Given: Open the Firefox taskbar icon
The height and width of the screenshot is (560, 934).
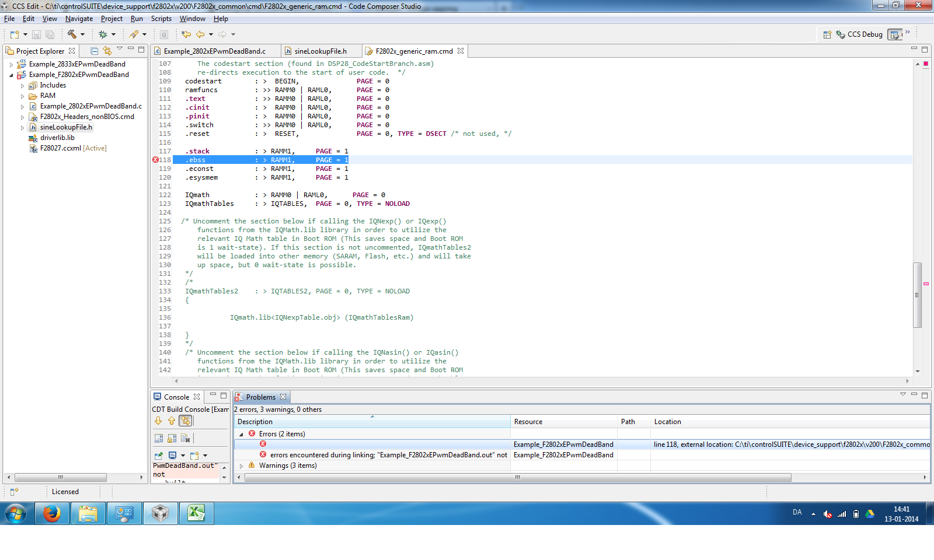Looking at the screenshot, I should pos(52,513).
